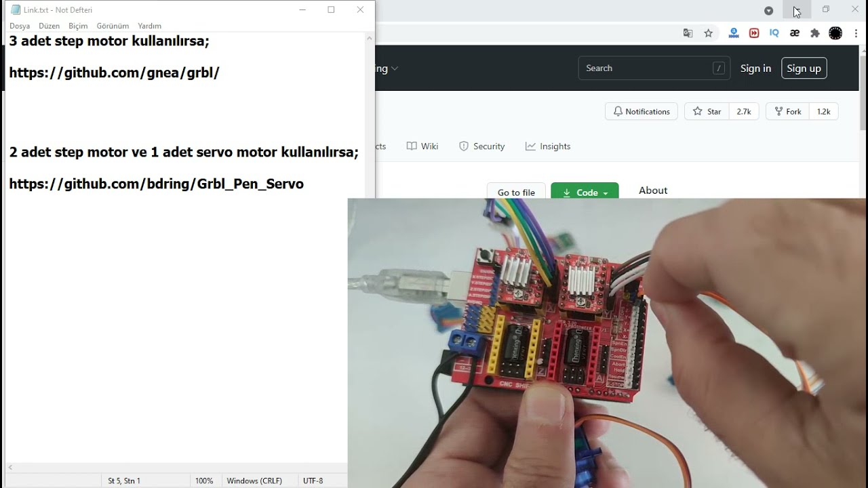Open the red fast-forward extension icon
Screen dimensions: 868x488
click(x=754, y=33)
